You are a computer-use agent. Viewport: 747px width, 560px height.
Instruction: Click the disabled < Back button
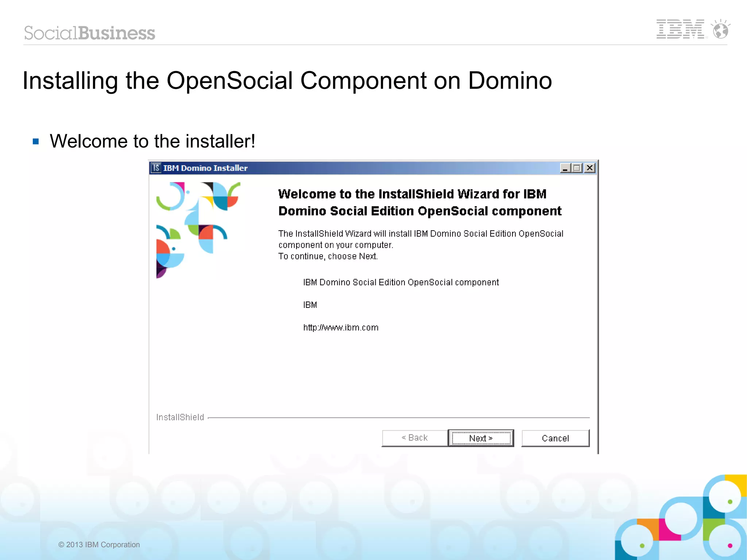[x=415, y=438]
